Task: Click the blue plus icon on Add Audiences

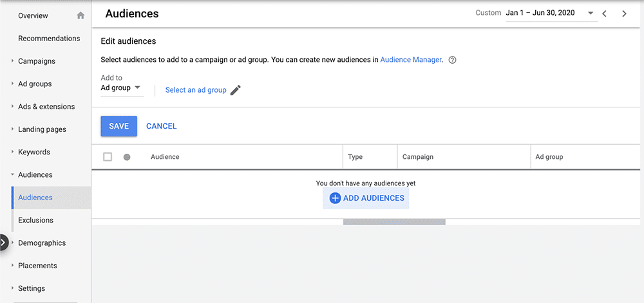Action: click(335, 198)
